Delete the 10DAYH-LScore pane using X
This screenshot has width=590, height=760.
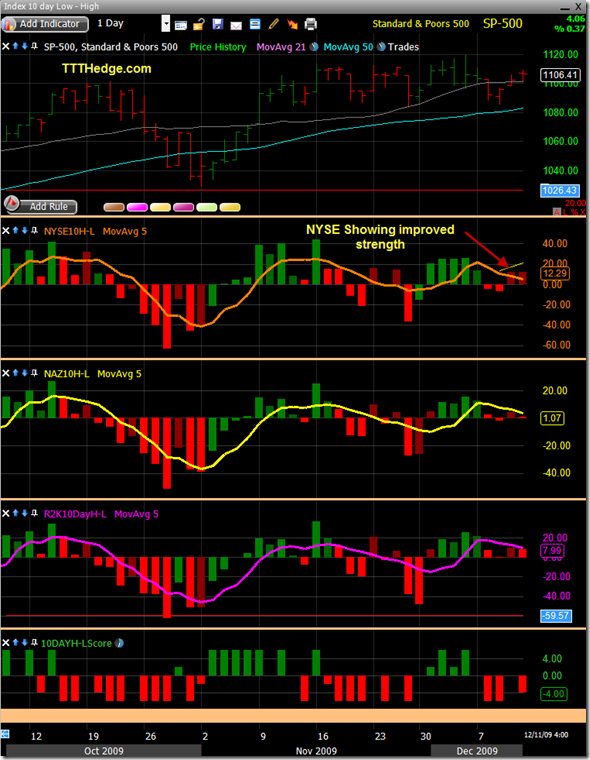click(x=6, y=643)
